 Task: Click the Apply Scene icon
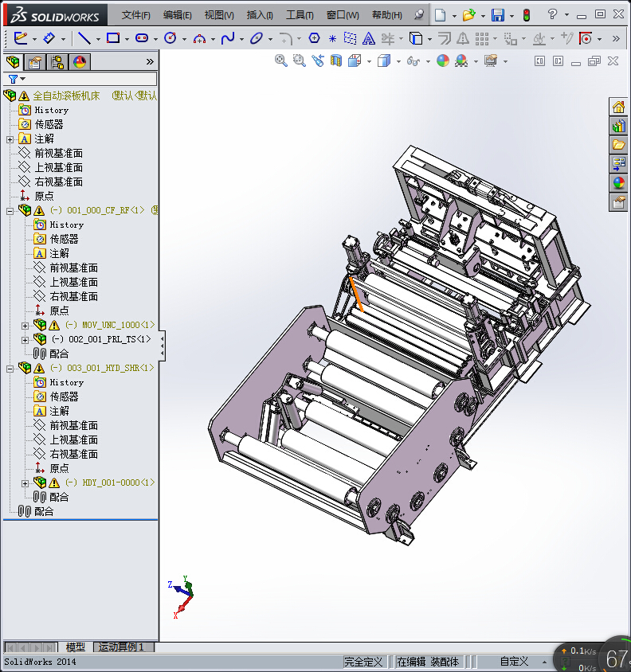click(x=461, y=61)
